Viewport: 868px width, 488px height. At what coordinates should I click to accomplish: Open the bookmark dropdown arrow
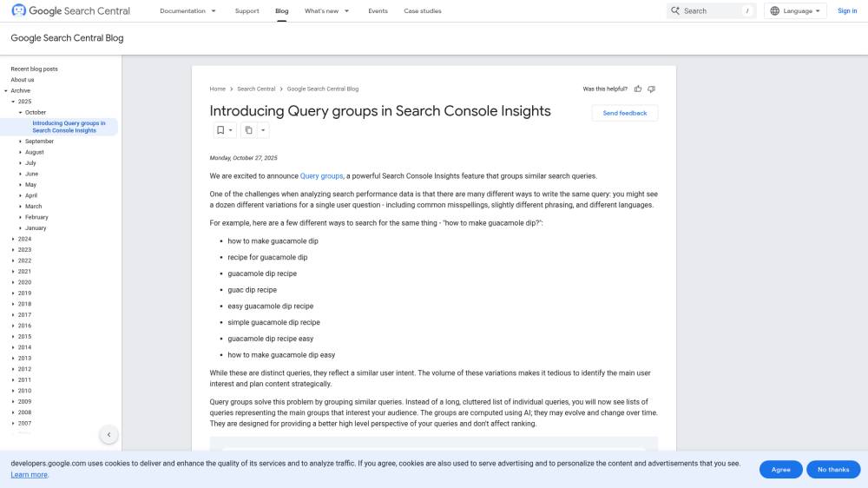pyautogui.click(x=231, y=130)
